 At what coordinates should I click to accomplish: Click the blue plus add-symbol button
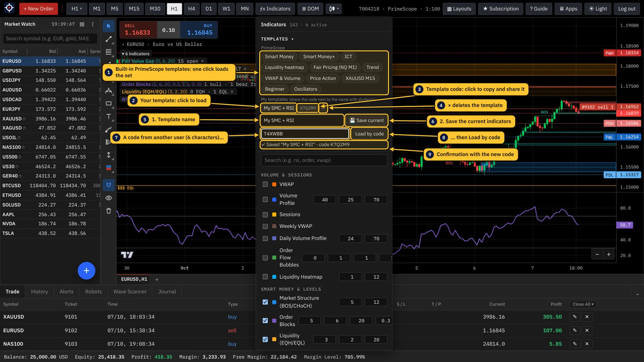86,271
